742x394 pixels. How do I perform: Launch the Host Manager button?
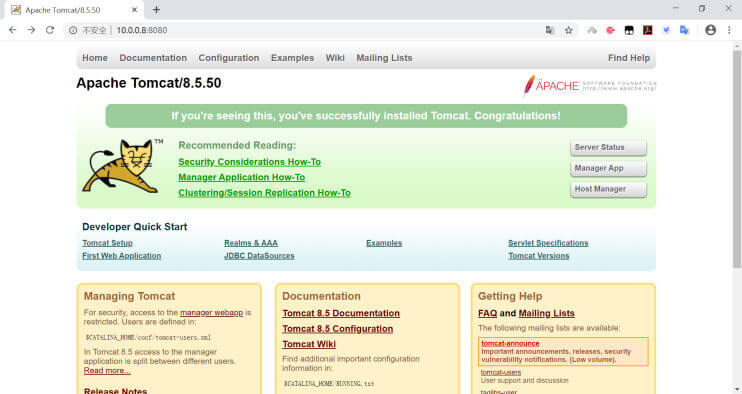point(609,189)
